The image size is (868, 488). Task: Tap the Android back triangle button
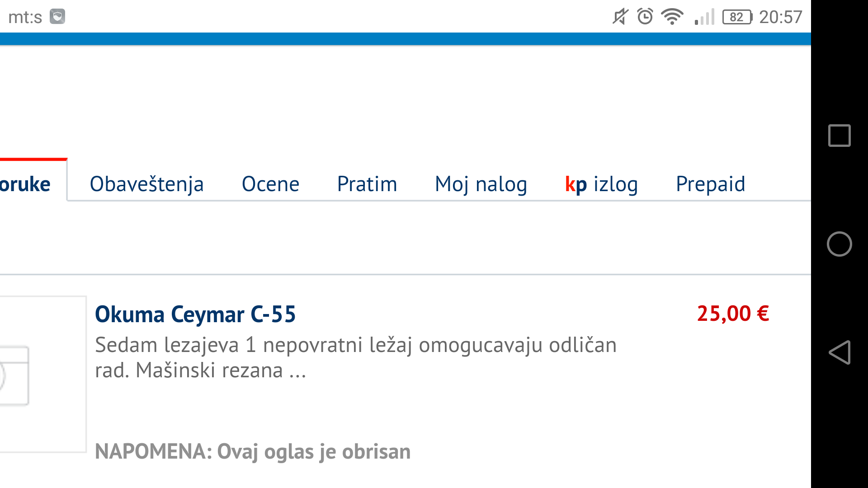click(x=840, y=352)
